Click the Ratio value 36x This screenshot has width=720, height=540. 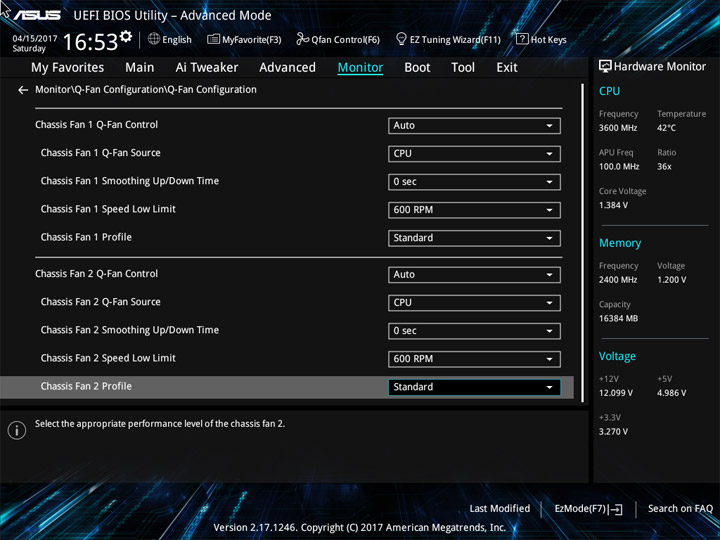pos(664,167)
